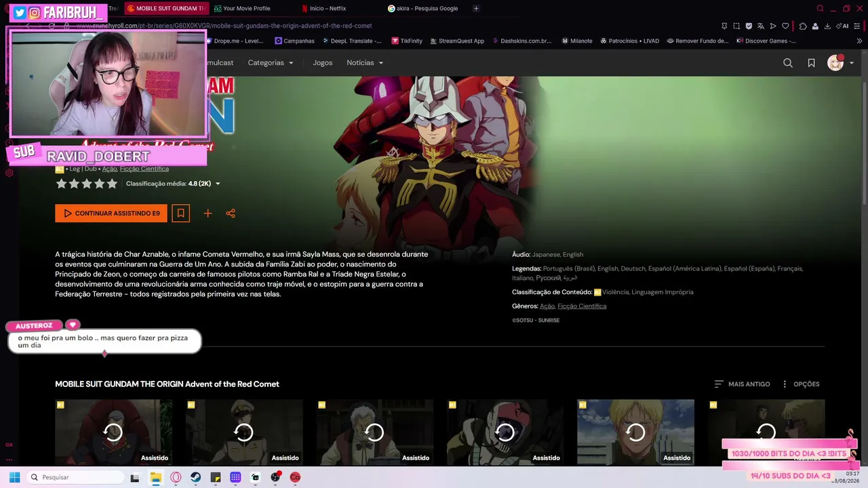
Task: Expand the Categorias dropdown menu
Action: (x=271, y=62)
